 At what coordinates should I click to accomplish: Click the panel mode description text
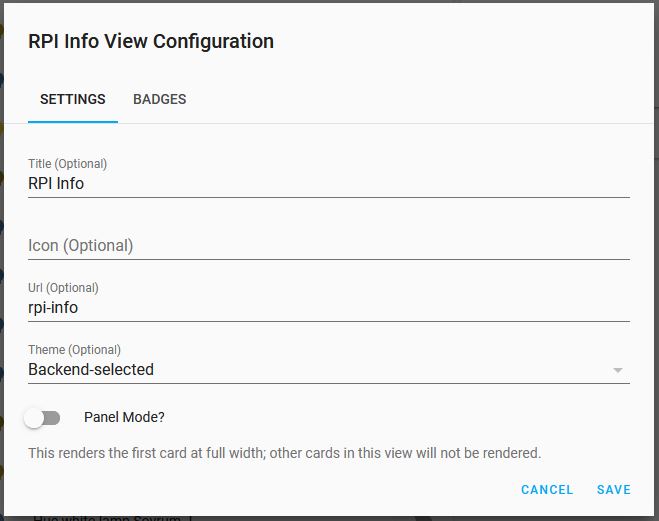(x=285, y=453)
